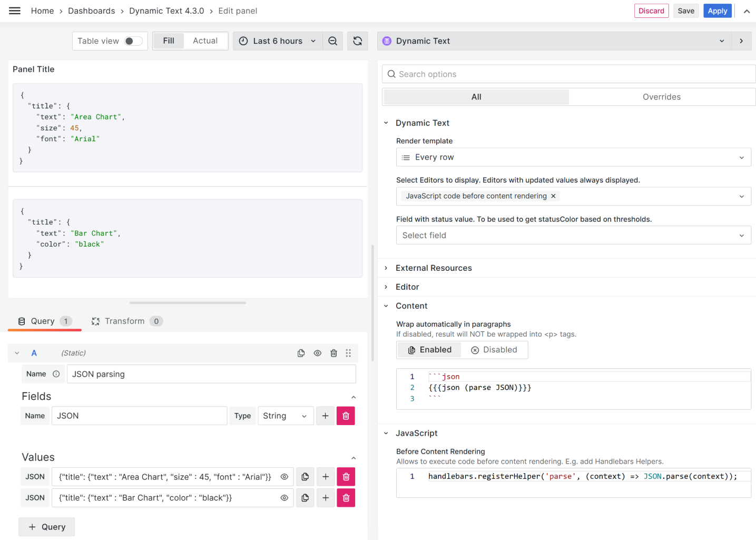This screenshot has width=756, height=540.
Task: Switch to the Overrides tab
Action: click(x=661, y=97)
